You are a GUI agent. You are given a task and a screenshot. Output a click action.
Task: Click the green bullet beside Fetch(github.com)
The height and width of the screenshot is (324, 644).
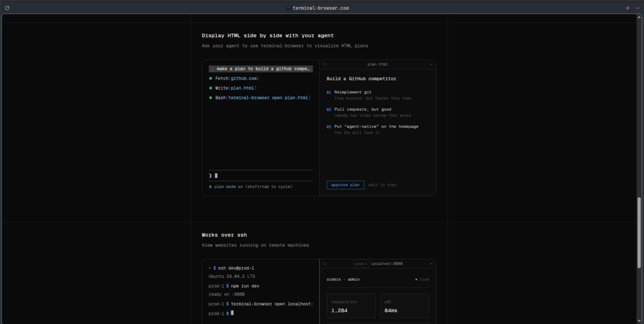210,78
